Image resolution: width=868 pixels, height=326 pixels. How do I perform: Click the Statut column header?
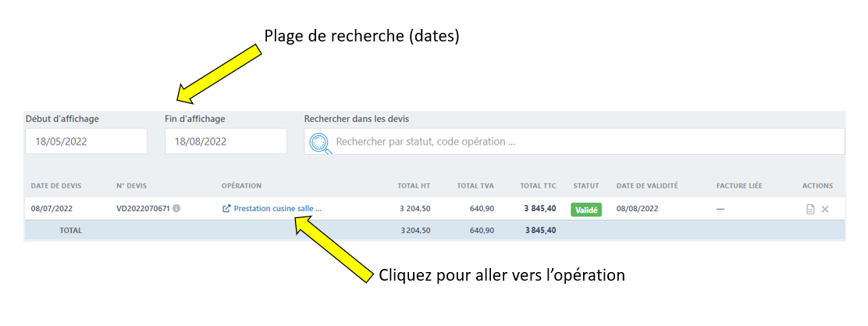click(585, 186)
